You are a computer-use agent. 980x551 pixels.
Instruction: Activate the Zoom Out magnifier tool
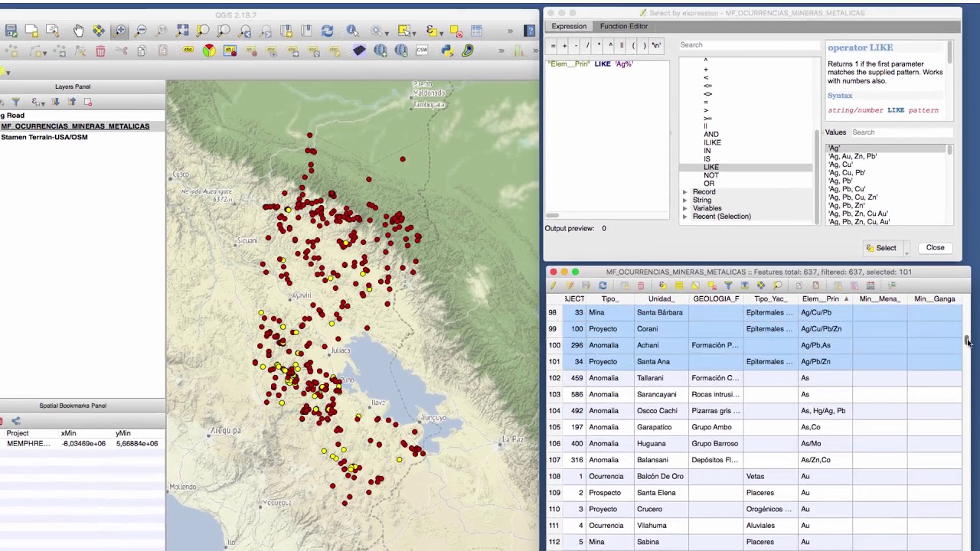[140, 31]
